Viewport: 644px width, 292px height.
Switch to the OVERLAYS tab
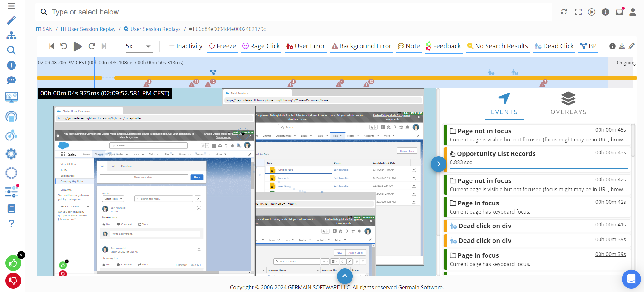568,103
